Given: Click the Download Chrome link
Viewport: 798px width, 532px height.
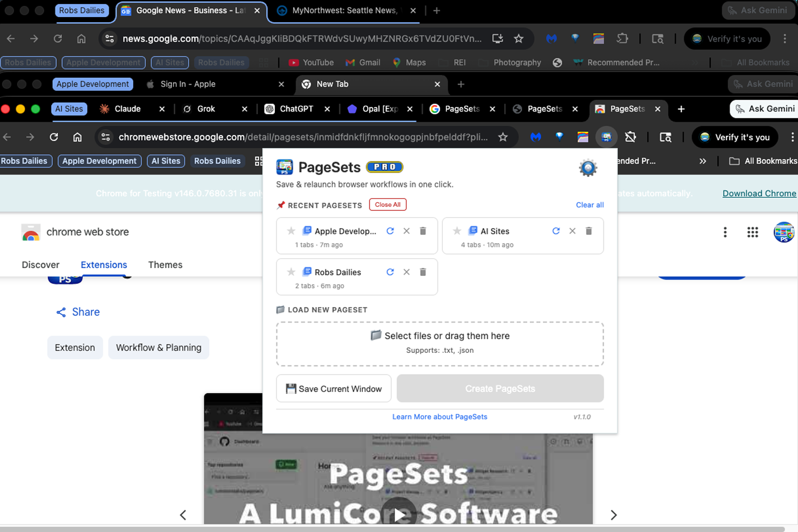Looking at the screenshot, I should tap(759, 193).
